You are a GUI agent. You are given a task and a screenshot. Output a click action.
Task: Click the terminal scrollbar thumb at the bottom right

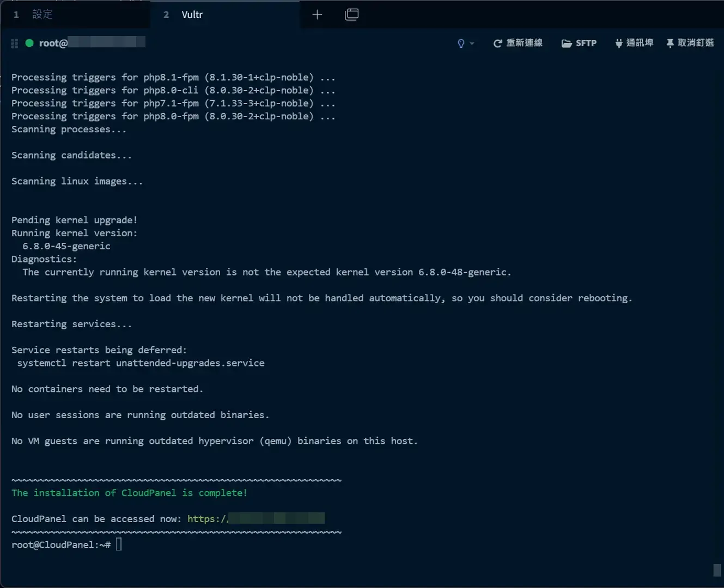[717, 570]
